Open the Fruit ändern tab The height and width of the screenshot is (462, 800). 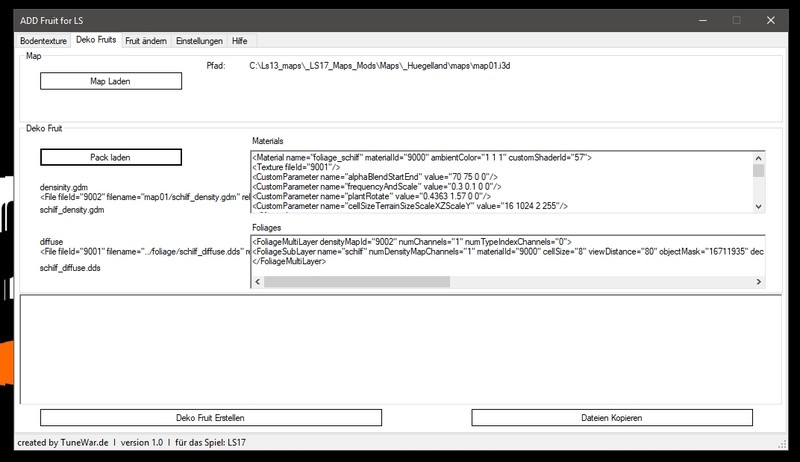pos(146,41)
